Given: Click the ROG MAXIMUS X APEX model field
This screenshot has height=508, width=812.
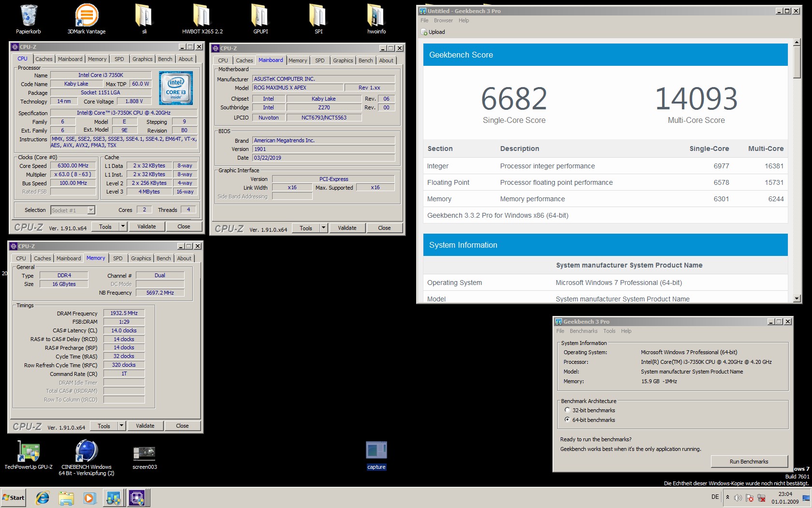Looking at the screenshot, I should (x=298, y=88).
